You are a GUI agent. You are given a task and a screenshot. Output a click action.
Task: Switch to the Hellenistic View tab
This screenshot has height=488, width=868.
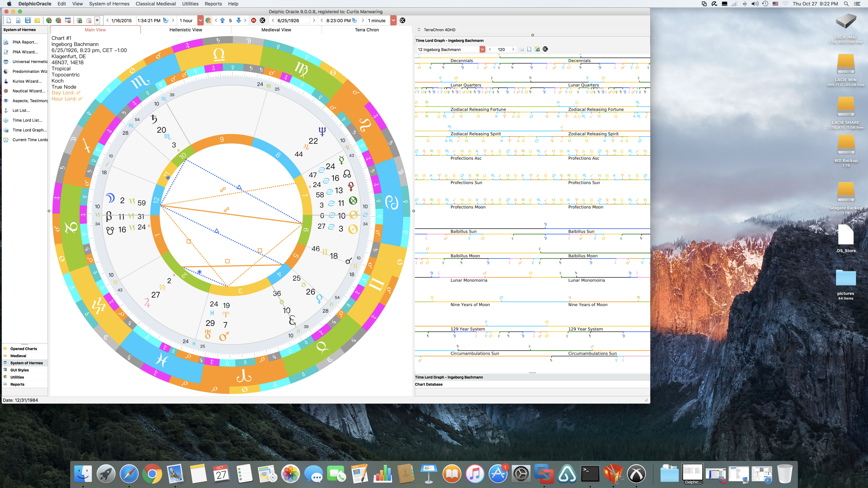pyautogui.click(x=186, y=30)
